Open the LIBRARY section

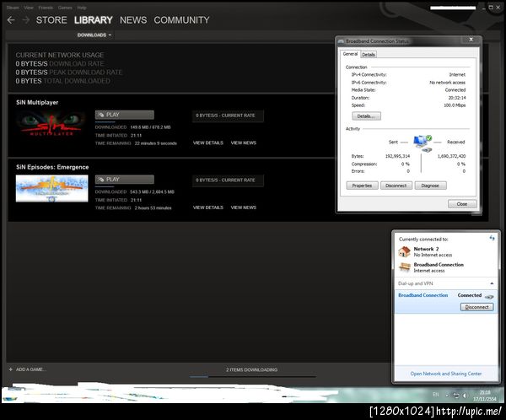pos(94,20)
